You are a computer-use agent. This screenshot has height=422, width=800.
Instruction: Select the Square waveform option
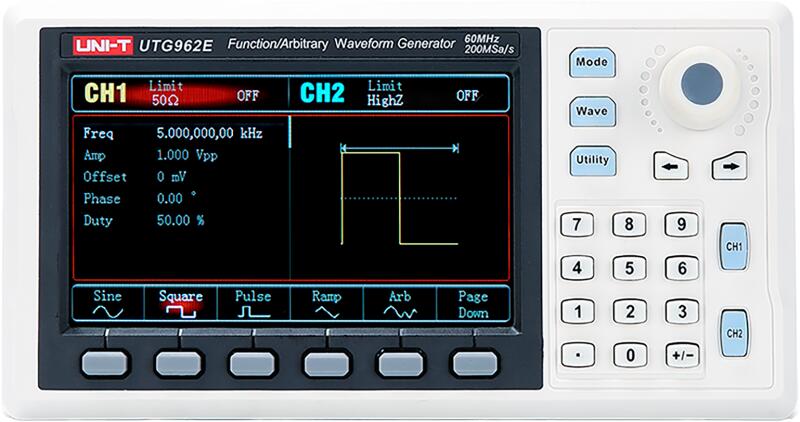181,304
